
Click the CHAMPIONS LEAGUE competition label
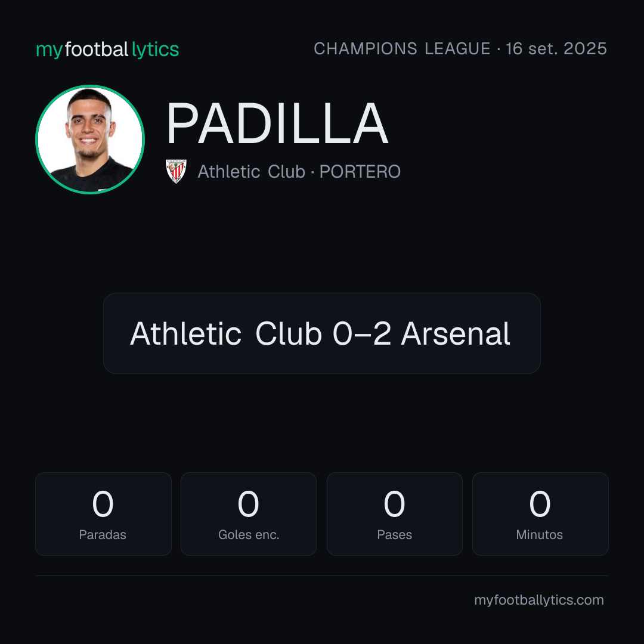[402, 49]
